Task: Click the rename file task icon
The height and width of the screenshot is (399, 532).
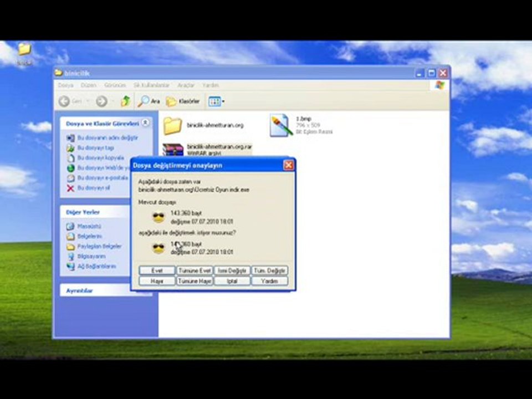Action: 70,138
